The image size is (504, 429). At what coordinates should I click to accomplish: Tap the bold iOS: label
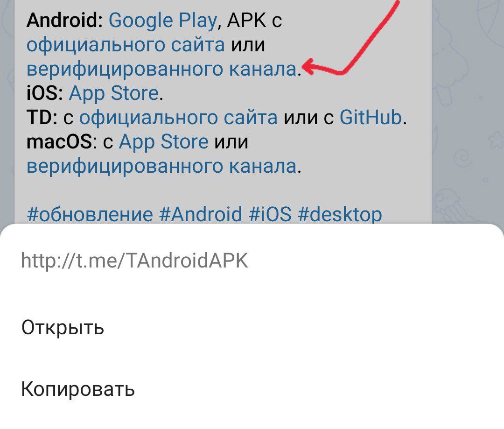45,93
